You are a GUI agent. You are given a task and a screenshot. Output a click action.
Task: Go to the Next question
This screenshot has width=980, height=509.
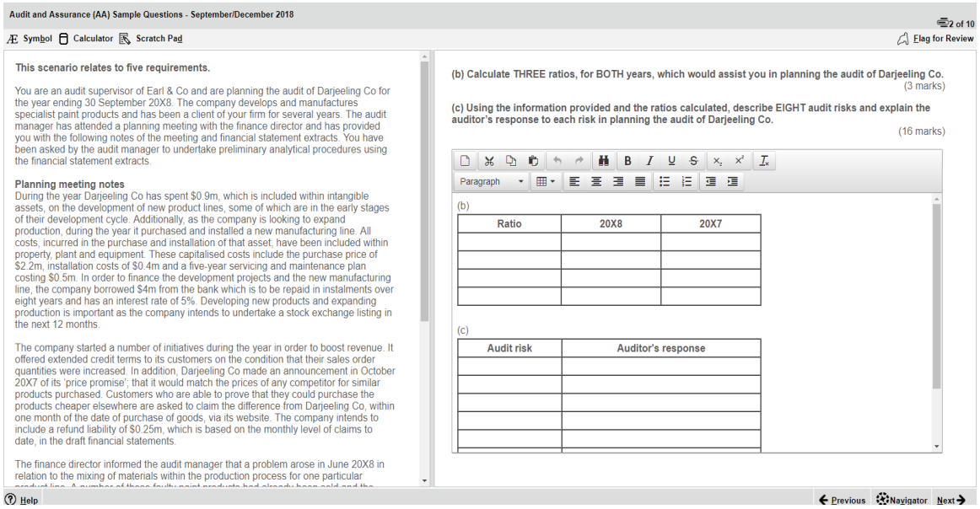(950, 501)
